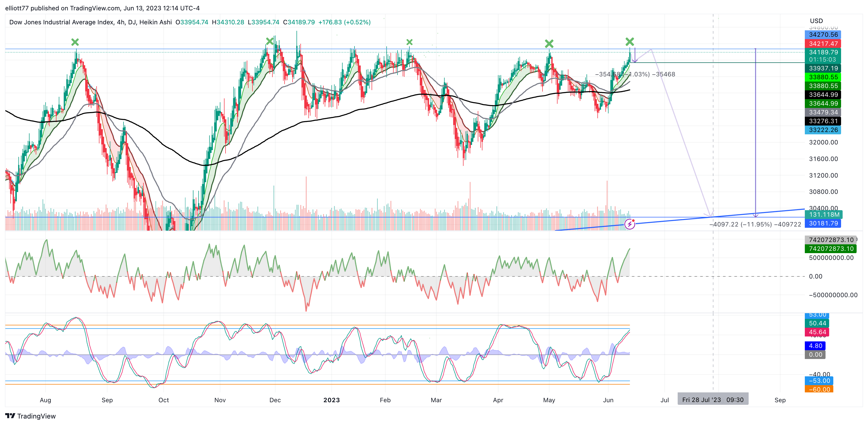Click the Aug label on time axis
This screenshot has width=868, height=425.
click(46, 400)
